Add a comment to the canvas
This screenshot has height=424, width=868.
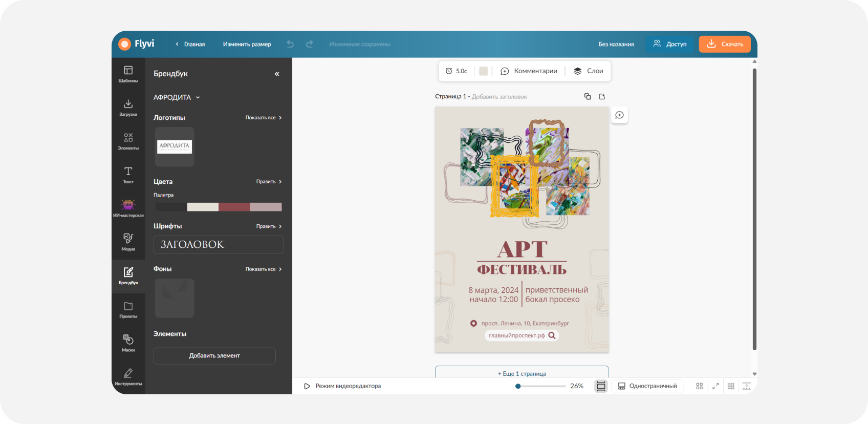point(619,115)
